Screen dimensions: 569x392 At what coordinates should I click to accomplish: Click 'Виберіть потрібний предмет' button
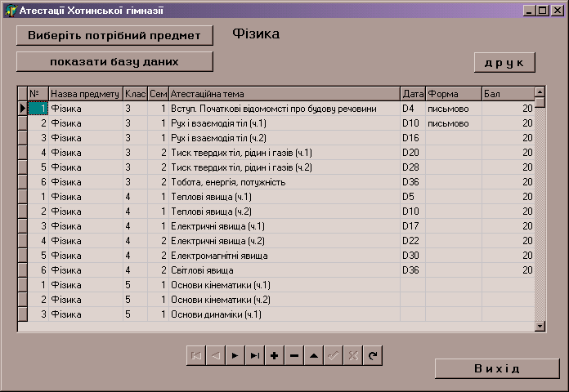coord(114,36)
